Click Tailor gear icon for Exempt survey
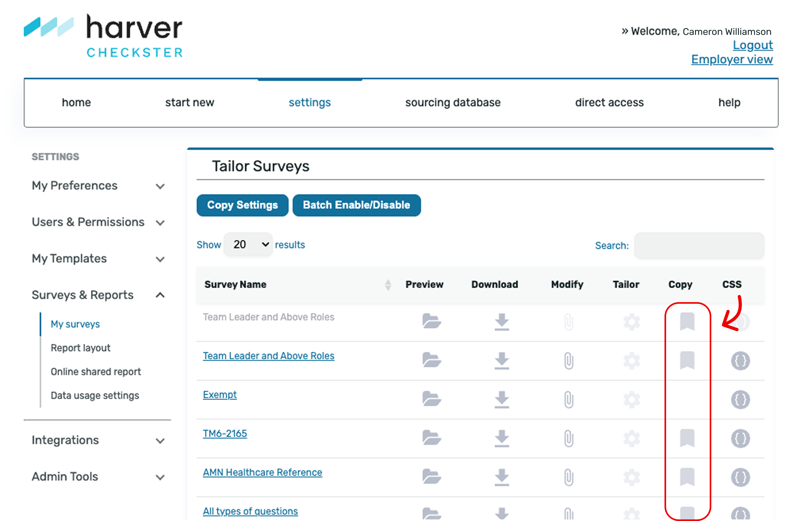Viewport: 812px width, 521px height. tap(631, 399)
